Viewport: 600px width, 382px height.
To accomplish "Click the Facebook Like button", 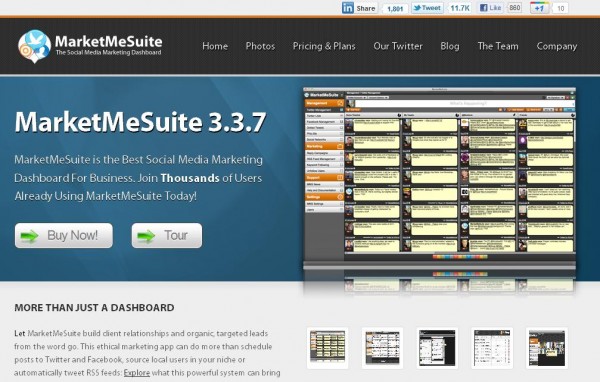I will (x=491, y=8).
